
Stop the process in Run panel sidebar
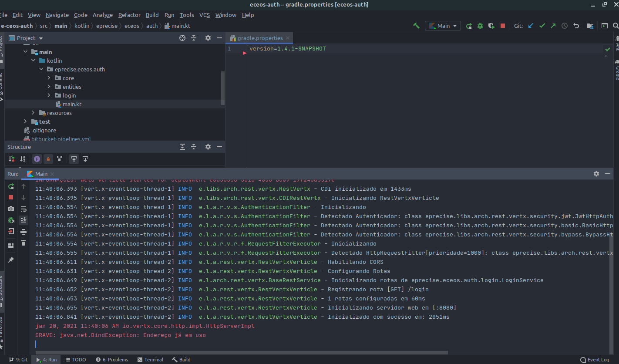tap(11, 197)
